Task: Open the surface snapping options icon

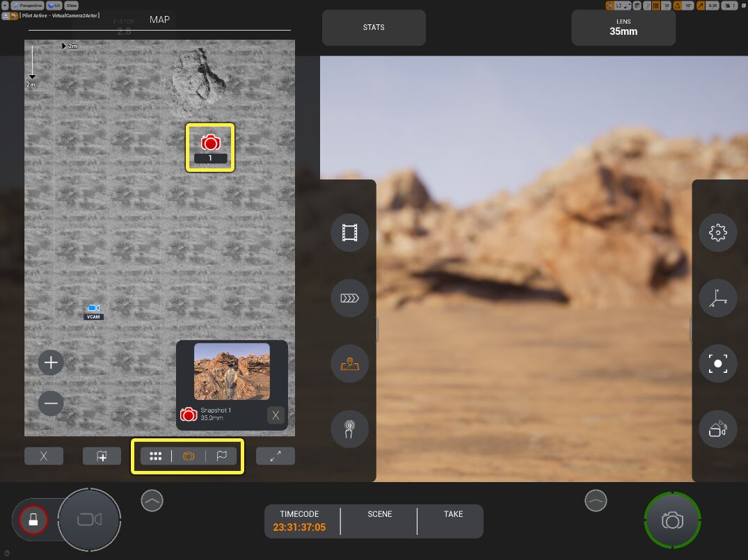Action: (647, 6)
